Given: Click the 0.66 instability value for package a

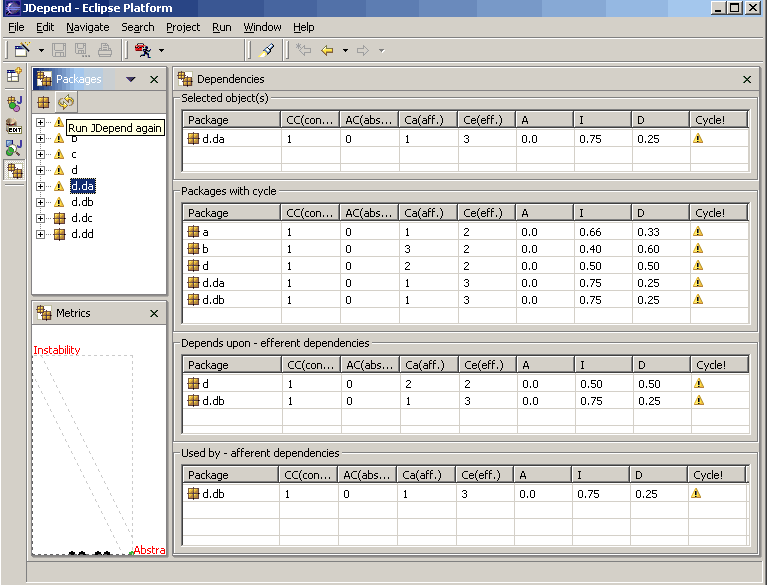Looking at the screenshot, I should pos(590,232).
